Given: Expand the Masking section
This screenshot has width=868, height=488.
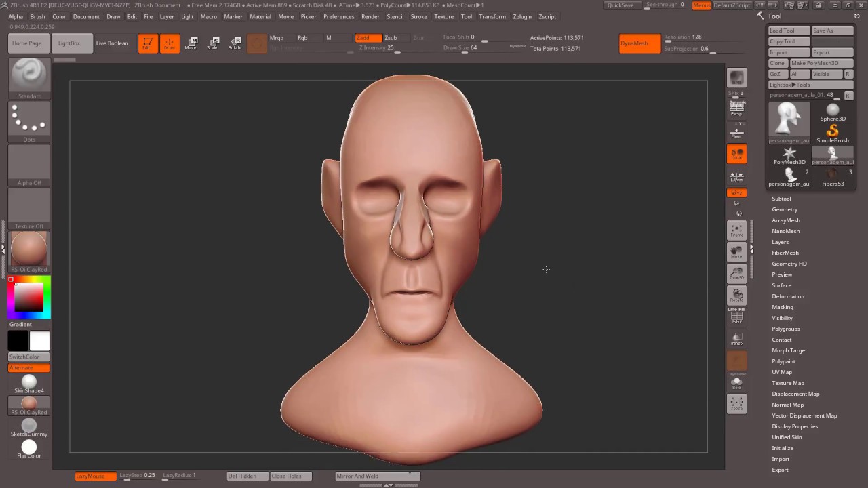Looking at the screenshot, I should click(x=783, y=307).
